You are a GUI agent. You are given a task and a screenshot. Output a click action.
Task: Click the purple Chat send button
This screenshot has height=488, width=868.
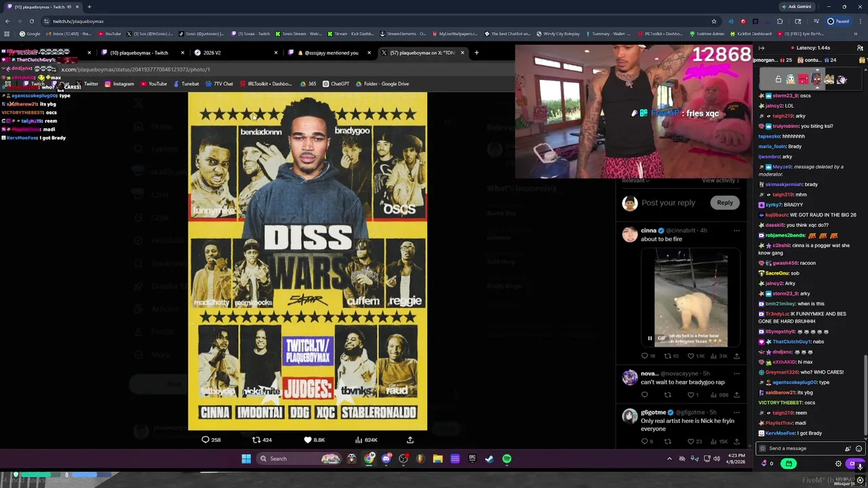pyautogui.click(x=854, y=464)
